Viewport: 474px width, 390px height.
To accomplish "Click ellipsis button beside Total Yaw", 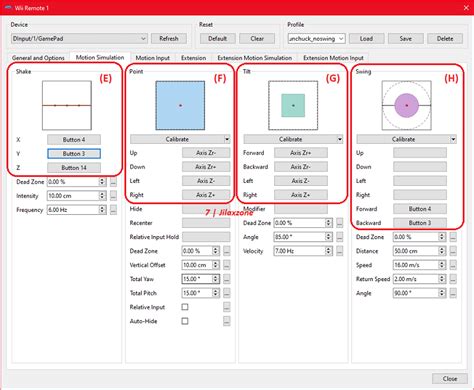I will 227,279.
